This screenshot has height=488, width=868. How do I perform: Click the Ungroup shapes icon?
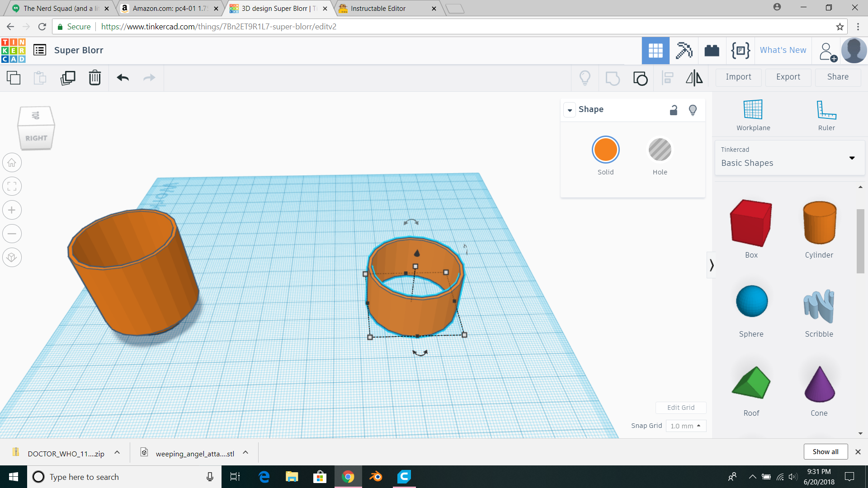[x=640, y=78]
